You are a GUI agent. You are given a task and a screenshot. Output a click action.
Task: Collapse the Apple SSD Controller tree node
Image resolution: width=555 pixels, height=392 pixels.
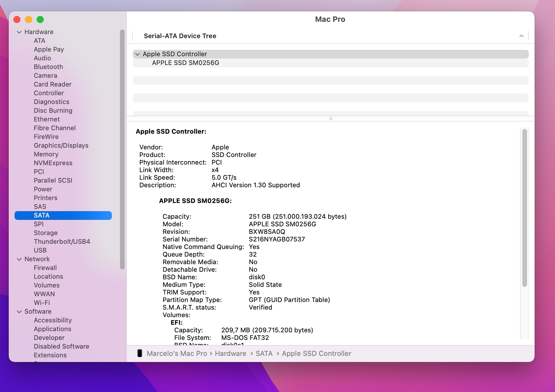click(137, 54)
